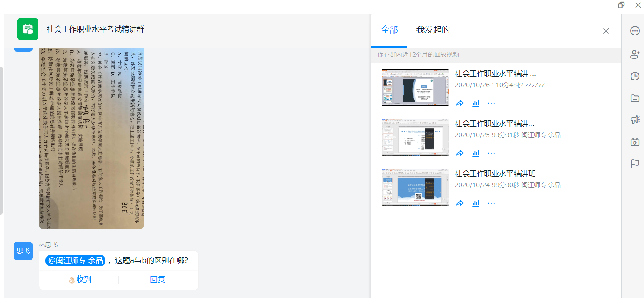Image resolution: width=644 pixels, height=298 pixels.
Task: View statistics for 2020/10/25 replay video
Action: [476, 153]
